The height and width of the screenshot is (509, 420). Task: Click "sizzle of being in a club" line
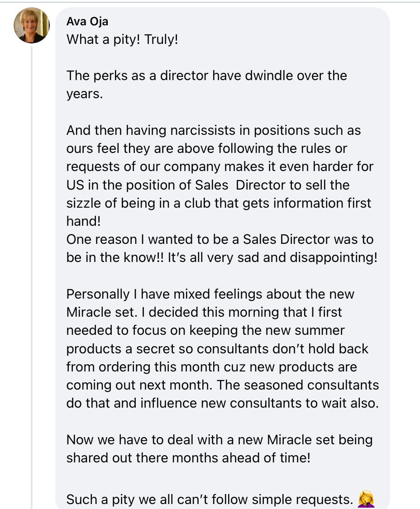[219, 203]
